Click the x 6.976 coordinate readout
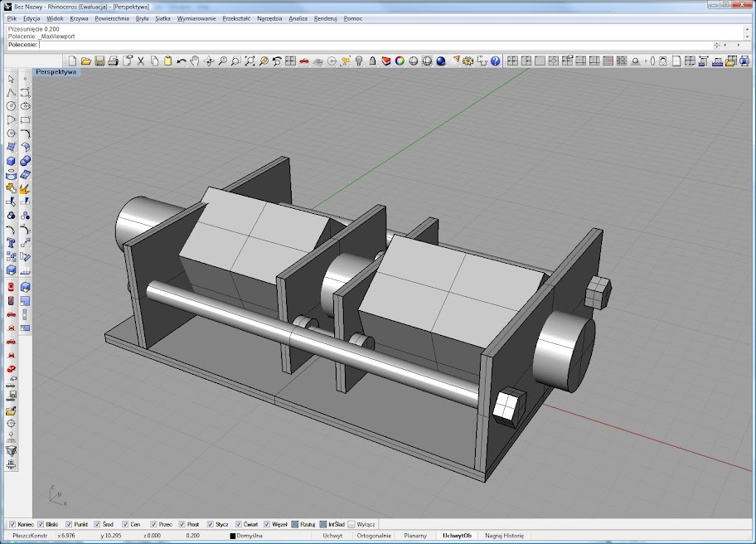The image size is (756, 544). [x=66, y=536]
